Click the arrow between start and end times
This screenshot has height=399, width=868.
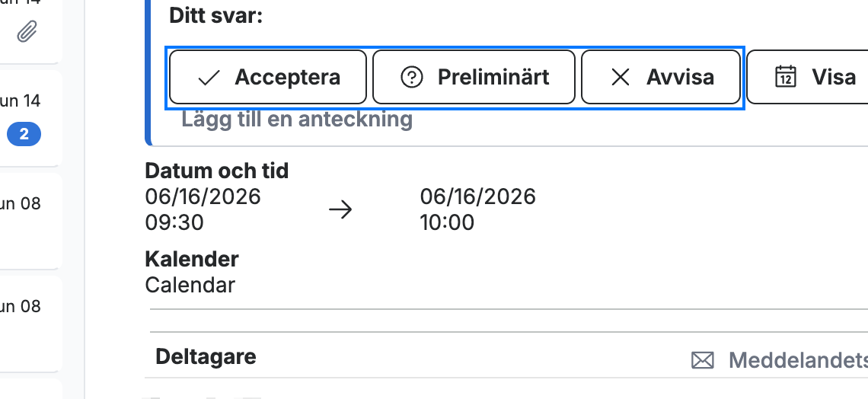(340, 209)
